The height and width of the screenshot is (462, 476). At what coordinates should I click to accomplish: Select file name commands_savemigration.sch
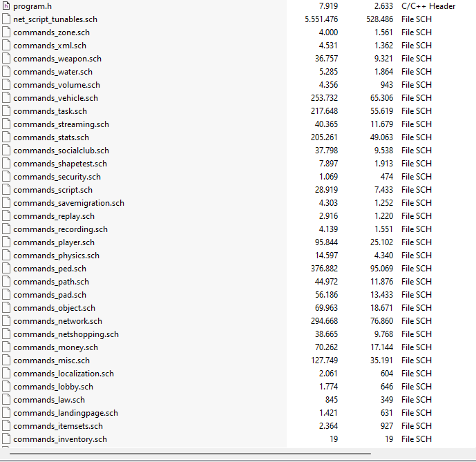[68, 203]
